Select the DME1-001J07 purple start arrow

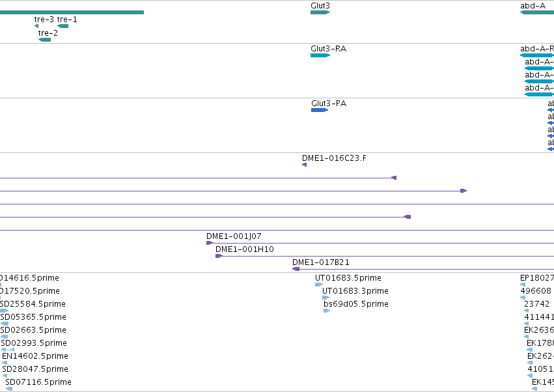[x=210, y=243]
